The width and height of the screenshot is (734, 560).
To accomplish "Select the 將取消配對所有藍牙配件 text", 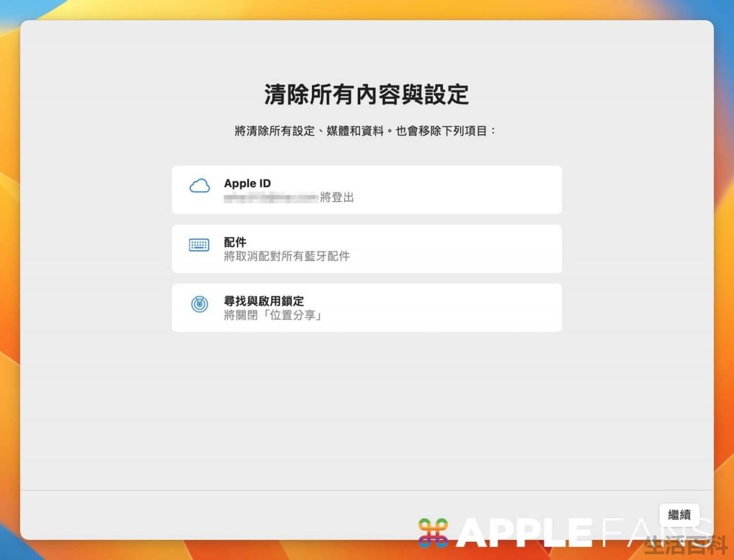I will (287, 256).
